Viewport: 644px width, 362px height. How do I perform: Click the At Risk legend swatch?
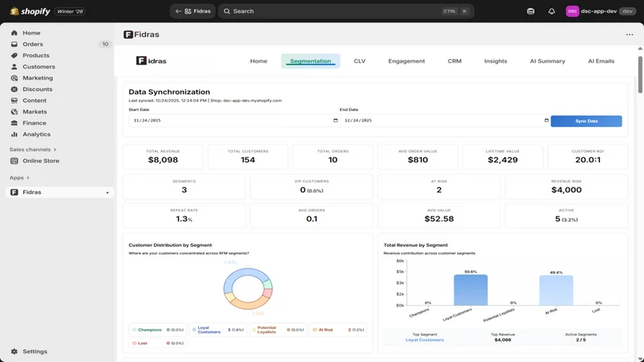click(315, 330)
